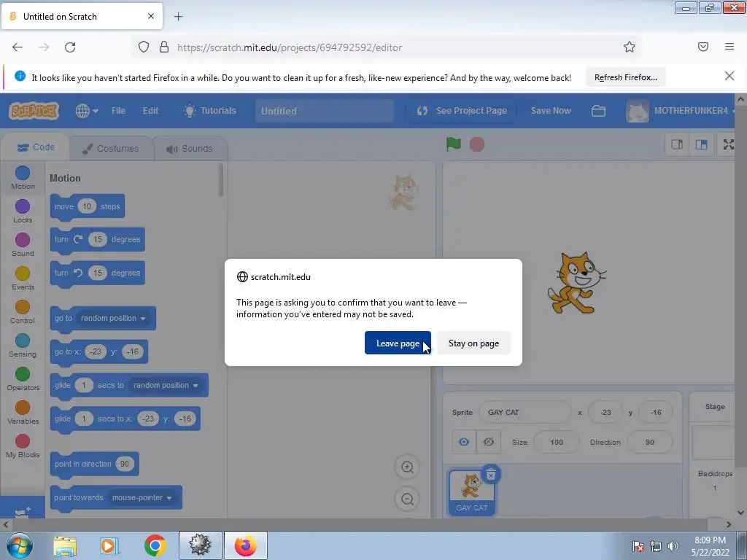Open Windows Start menu
This screenshot has width=747, height=560.
[x=19, y=545]
